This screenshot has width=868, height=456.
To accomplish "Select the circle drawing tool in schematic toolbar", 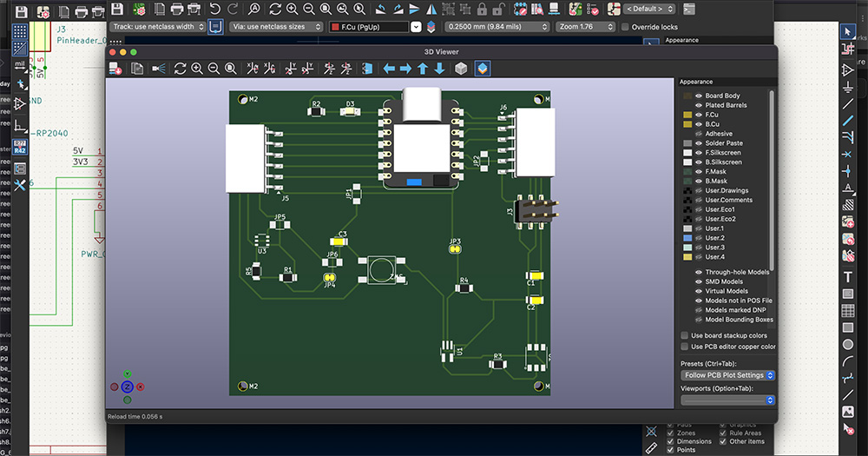I will coord(847,345).
